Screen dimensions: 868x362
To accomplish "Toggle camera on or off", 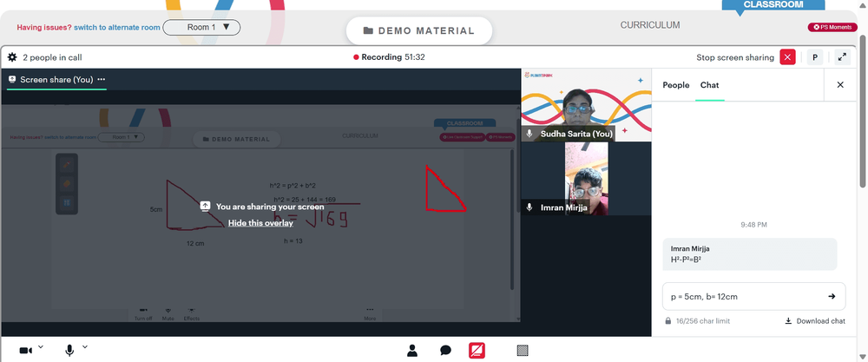I will pyautogui.click(x=25, y=351).
